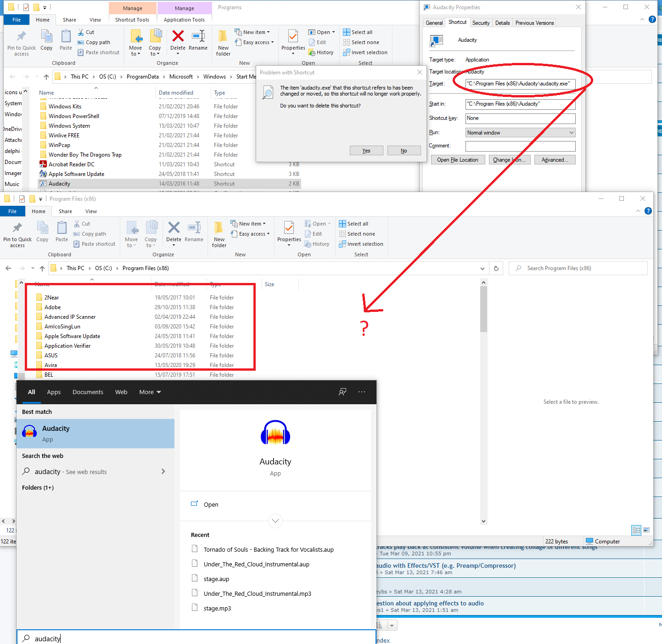Screen dimensions: 662x644
Task: Click Paste in the Programs window ribbon
Action: pos(66,40)
